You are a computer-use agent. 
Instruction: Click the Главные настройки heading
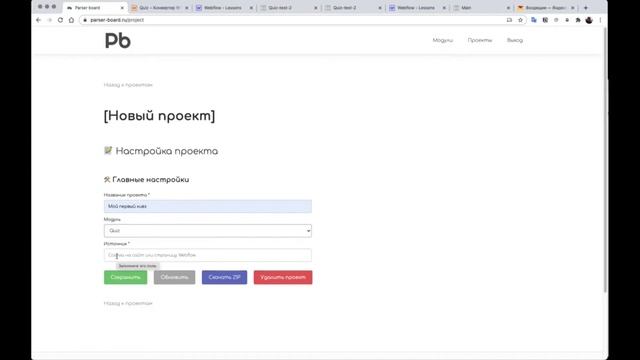click(x=147, y=180)
